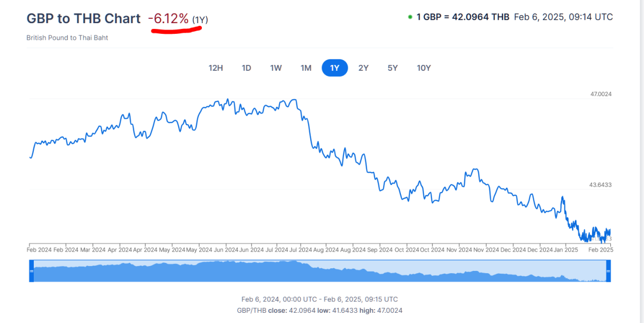The image size is (644, 323).
Task: Select the 5Y time range
Action: pos(393,68)
